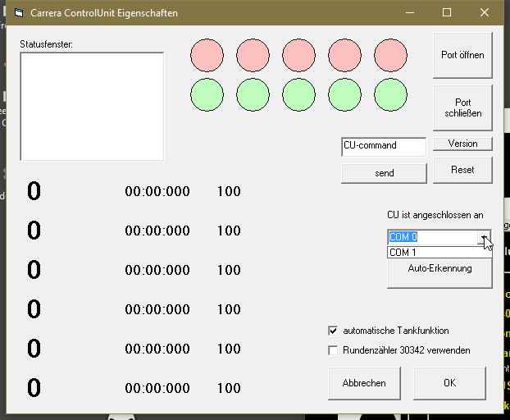
Task: Open the COM port dropdown arrow
Action: (x=485, y=237)
